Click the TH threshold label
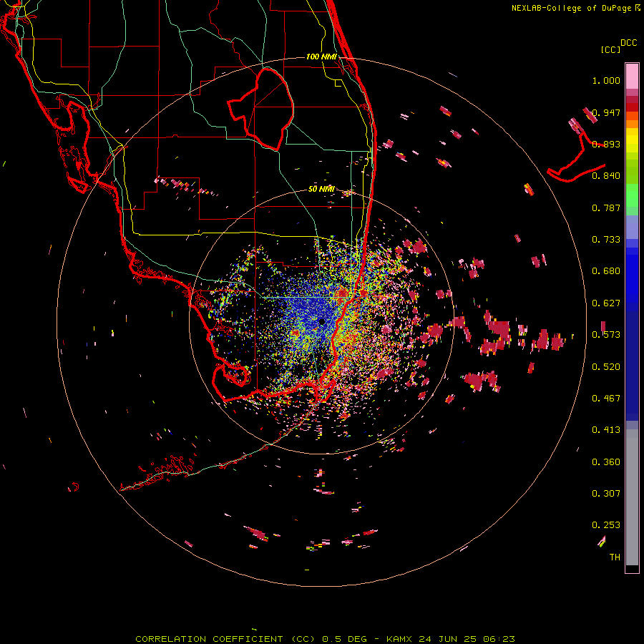The height and width of the screenshot is (644, 644). (x=615, y=557)
